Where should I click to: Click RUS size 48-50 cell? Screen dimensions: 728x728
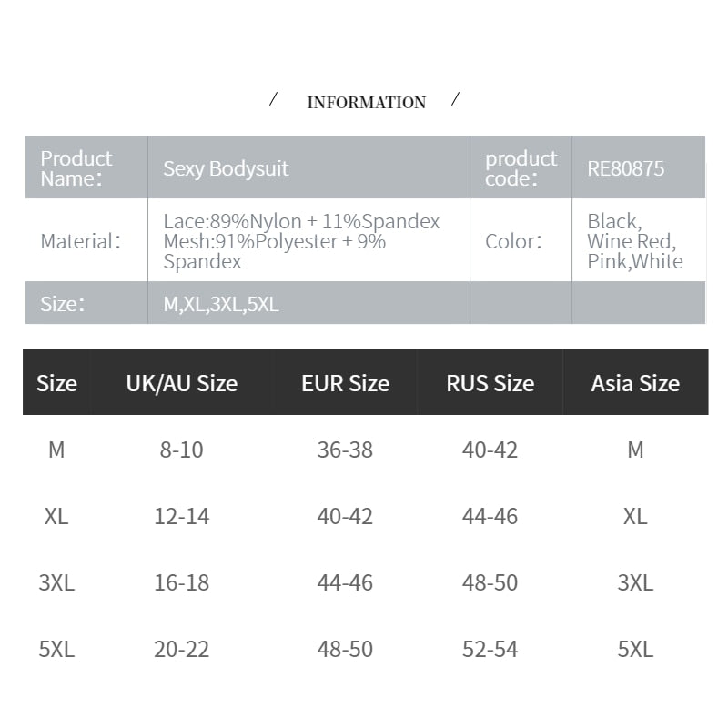[490, 582]
